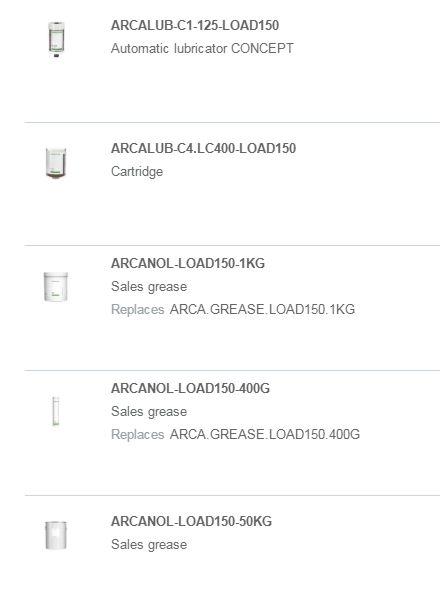The width and height of the screenshot is (440, 599).
Task: Open the ARCALUB-C4.LC400-LOAD150 product title
Action: tap(203, 148)
